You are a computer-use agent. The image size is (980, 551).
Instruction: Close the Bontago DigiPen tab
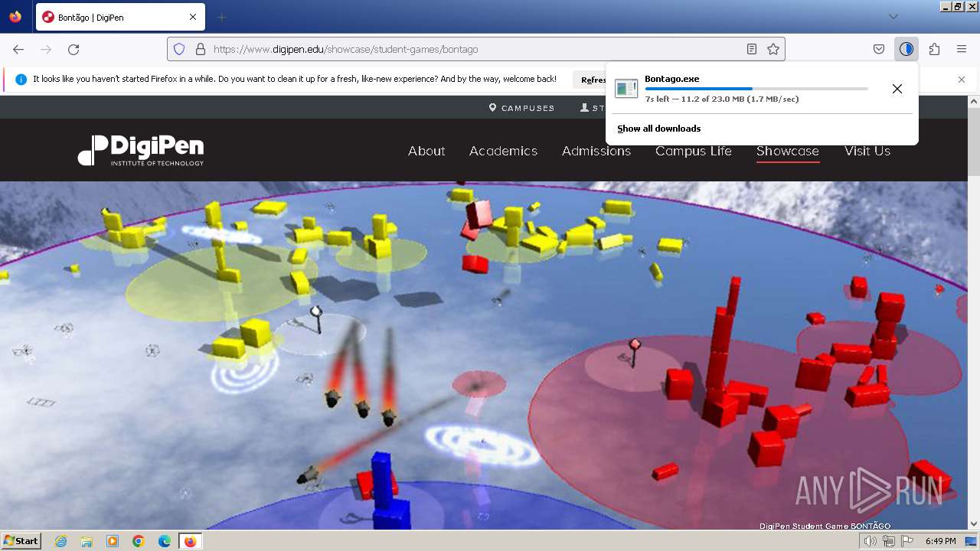click(x=193, y=17)
